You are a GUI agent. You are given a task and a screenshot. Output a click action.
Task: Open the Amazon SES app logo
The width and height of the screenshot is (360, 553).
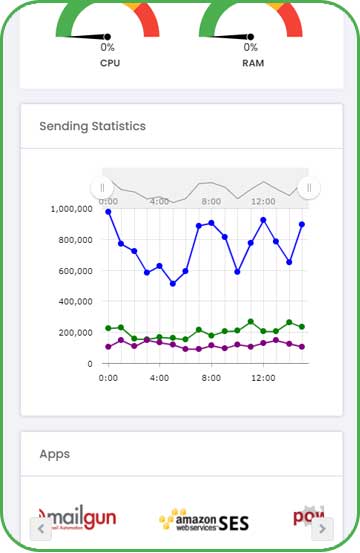[x=204, y=520]
